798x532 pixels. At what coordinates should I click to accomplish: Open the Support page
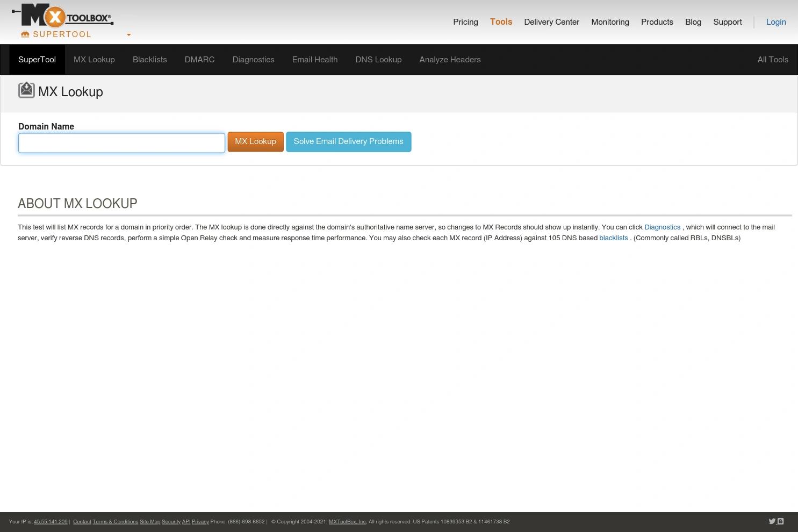click(x=728, y=22)
